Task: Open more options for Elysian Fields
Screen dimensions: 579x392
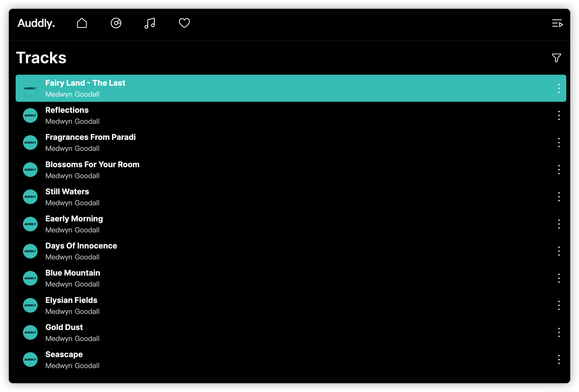Action: click(x=559, y=306)
